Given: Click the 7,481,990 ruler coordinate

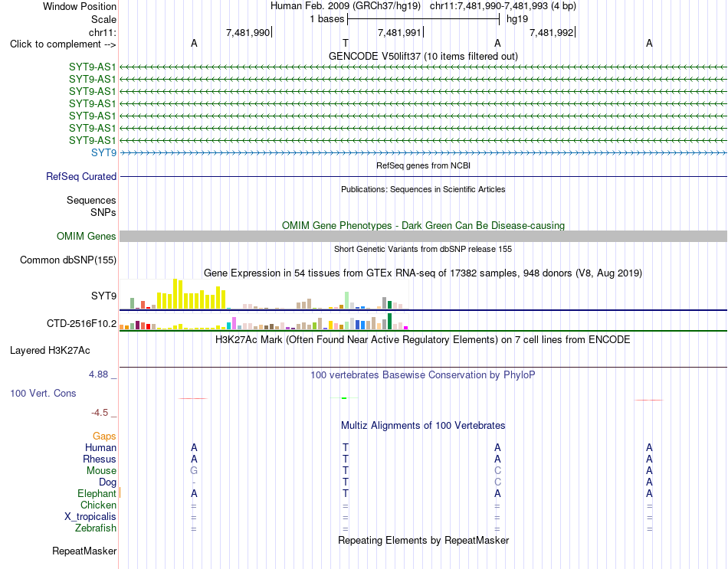Looking at the screenshot, I should pyautogui.click(x=248, y=32).
